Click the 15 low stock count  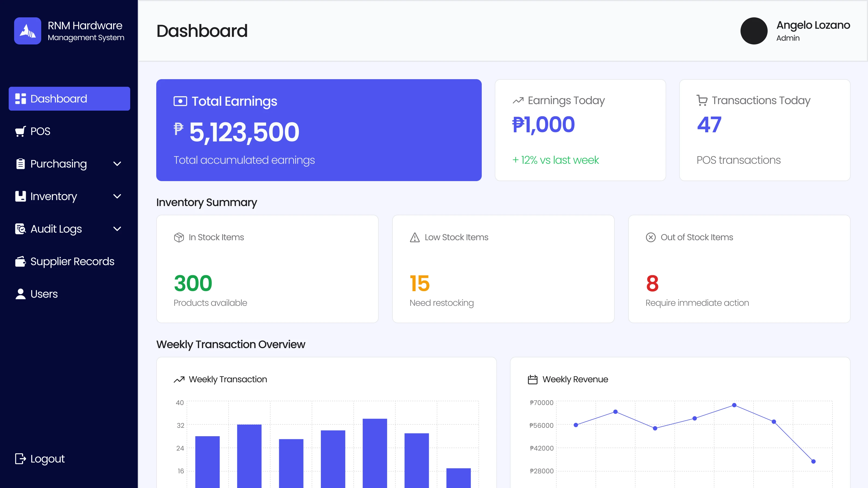420,283
